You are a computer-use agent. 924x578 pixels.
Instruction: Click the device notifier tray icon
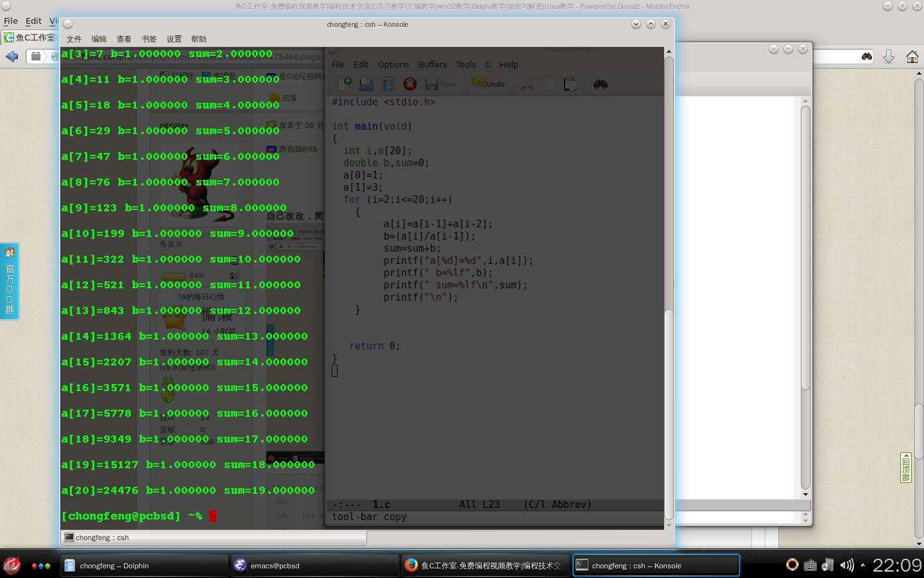point(828,565)
